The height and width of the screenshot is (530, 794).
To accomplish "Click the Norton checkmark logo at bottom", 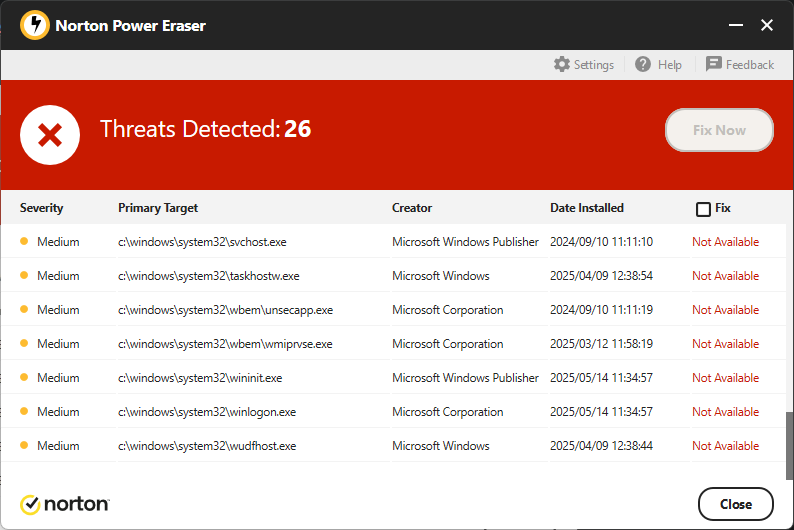I will (30, 504).
